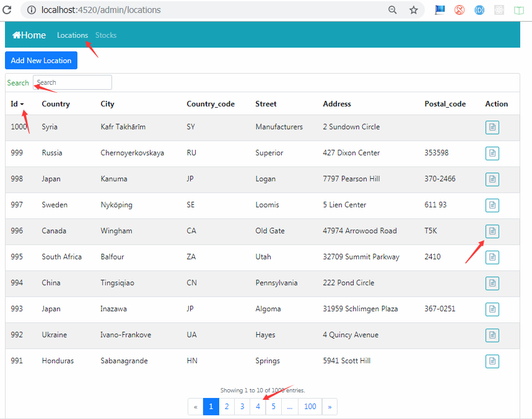Open details icon for row 992 Ukraine

tap(492, 335)
